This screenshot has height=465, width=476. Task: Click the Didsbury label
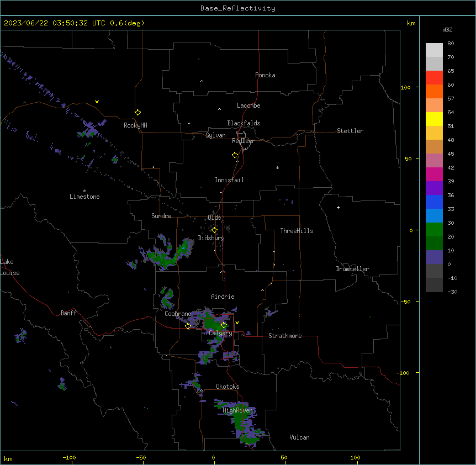pyautogui.click(x=211, y=238)
